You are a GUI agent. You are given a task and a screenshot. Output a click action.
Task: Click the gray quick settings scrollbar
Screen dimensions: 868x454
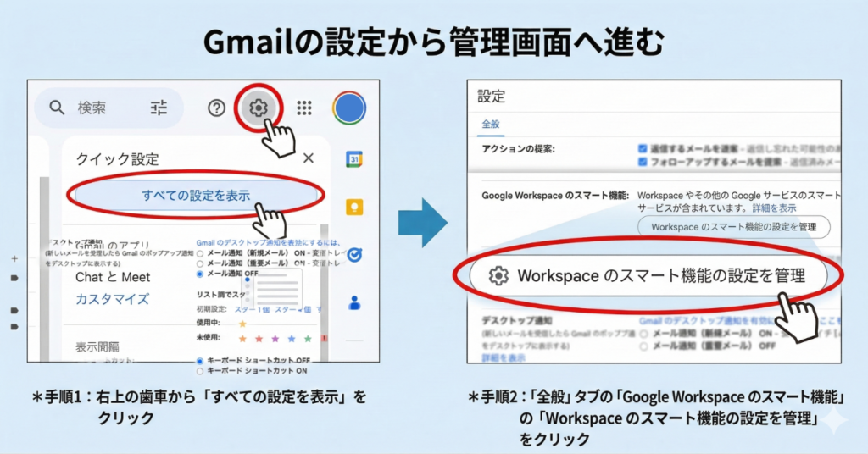click(325, 293)
